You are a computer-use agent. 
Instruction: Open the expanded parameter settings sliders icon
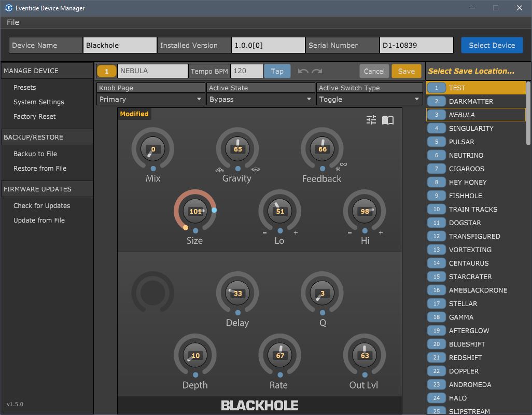[x=371, y=120]
